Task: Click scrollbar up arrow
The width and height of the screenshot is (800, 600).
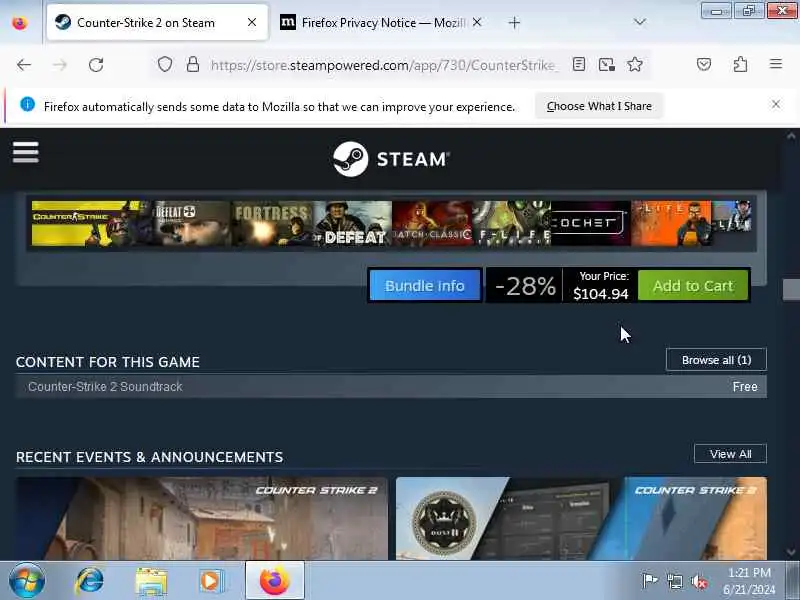Action: tap(791, 136)
